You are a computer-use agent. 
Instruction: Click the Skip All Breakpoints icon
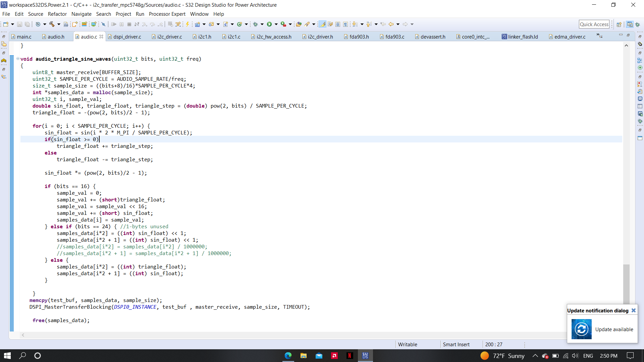pos(104,24)
